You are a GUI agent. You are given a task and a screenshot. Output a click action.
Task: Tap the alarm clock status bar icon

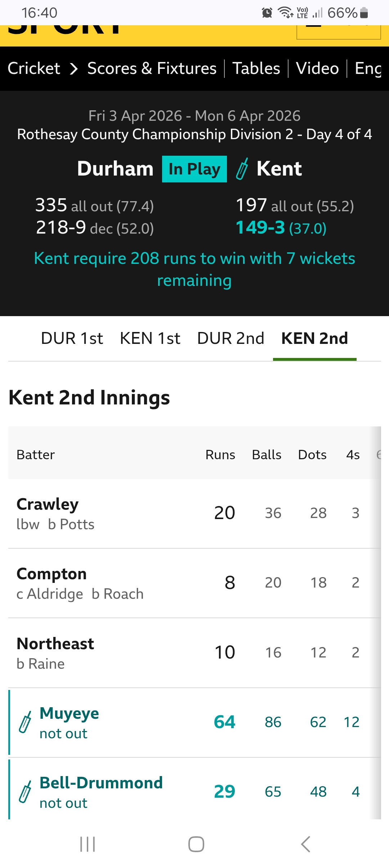pos(267,13)
